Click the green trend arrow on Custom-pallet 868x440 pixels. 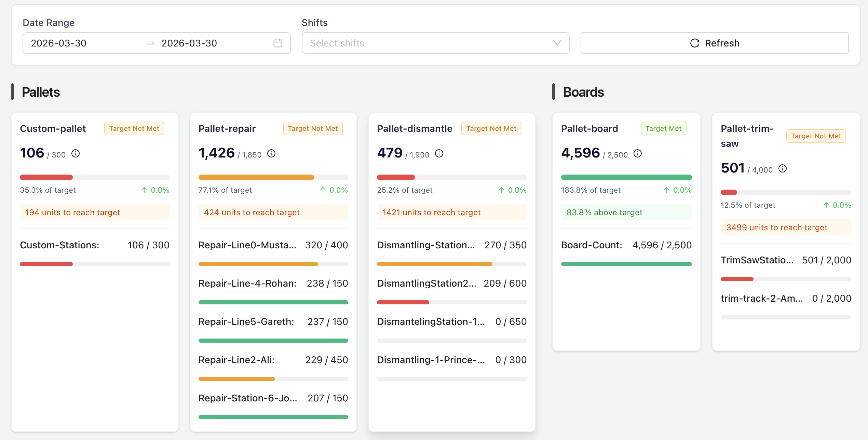click(145, 190)
